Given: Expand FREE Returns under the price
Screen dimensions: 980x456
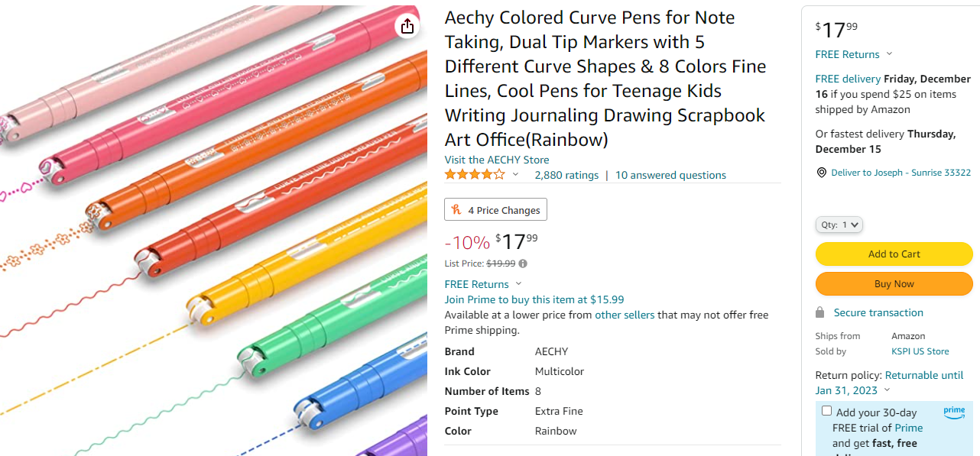Looking at the screenshot, I should [x=518, y=284].
